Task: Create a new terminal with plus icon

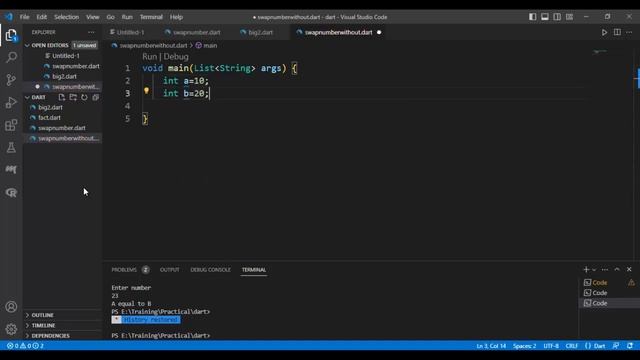Action: [586, 269]
